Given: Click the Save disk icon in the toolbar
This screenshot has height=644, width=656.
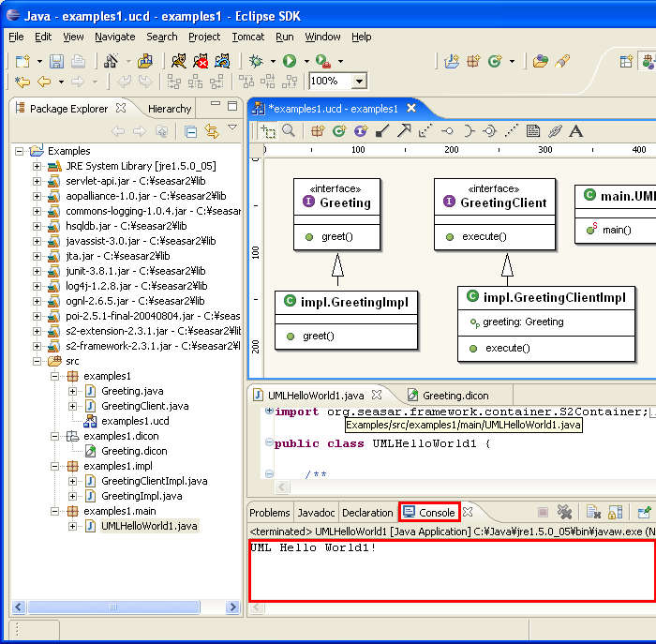Looking at the screenshot, I should (56, 61).
